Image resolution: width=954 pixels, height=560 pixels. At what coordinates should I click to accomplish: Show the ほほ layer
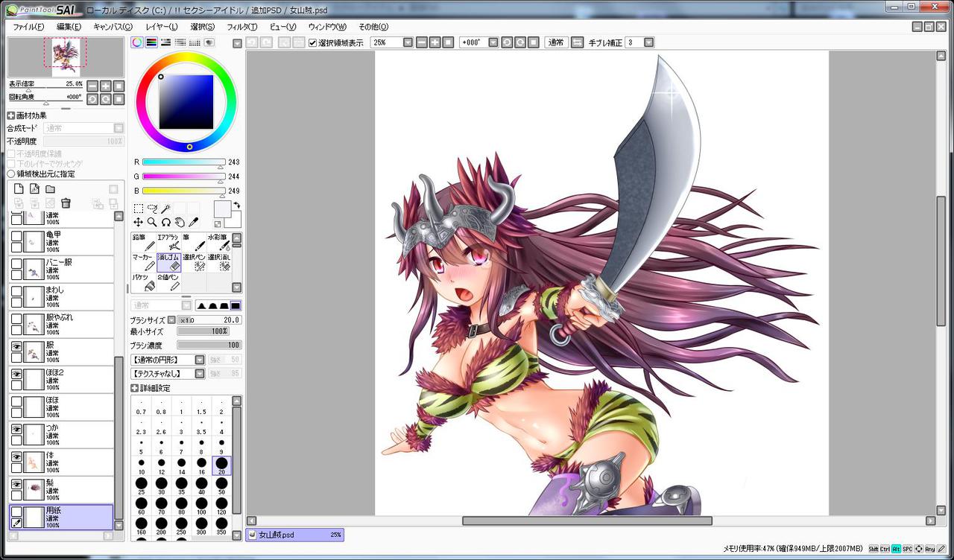coord(16,401)
